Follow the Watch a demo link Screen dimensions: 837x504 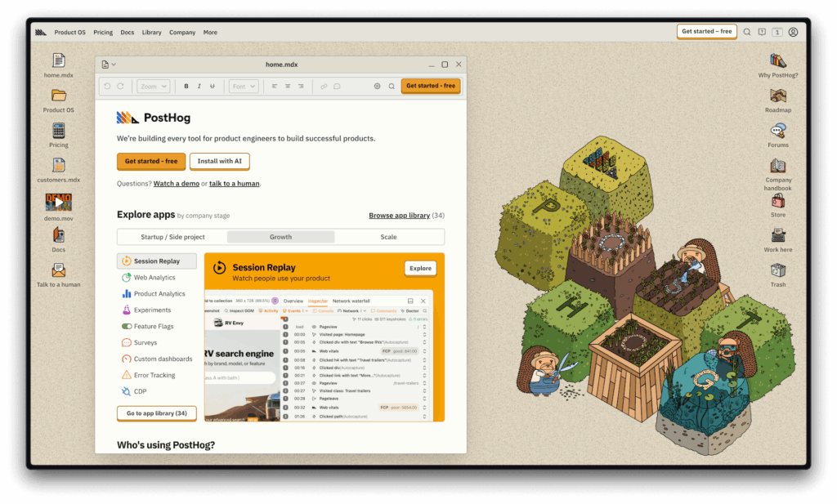tap(177, 184)
